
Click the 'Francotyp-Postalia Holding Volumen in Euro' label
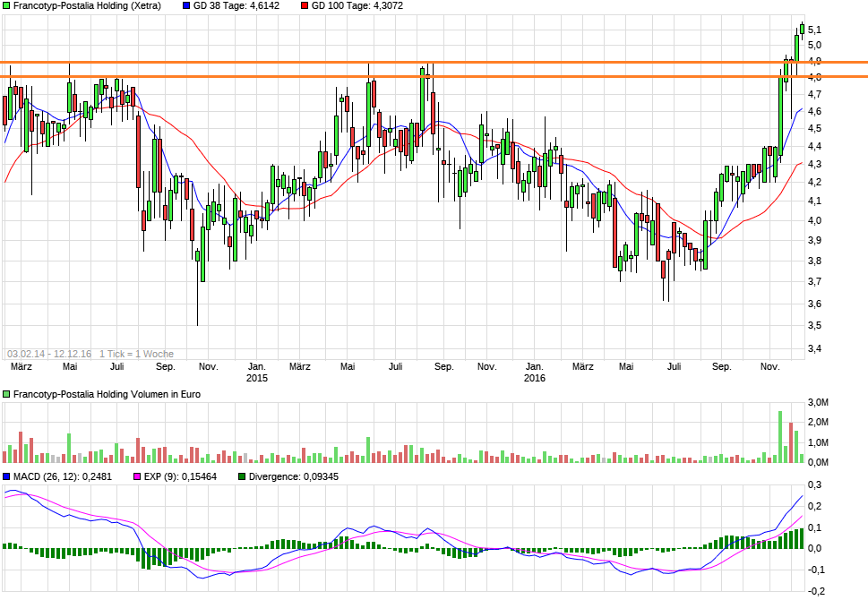(x=107, y=394)
